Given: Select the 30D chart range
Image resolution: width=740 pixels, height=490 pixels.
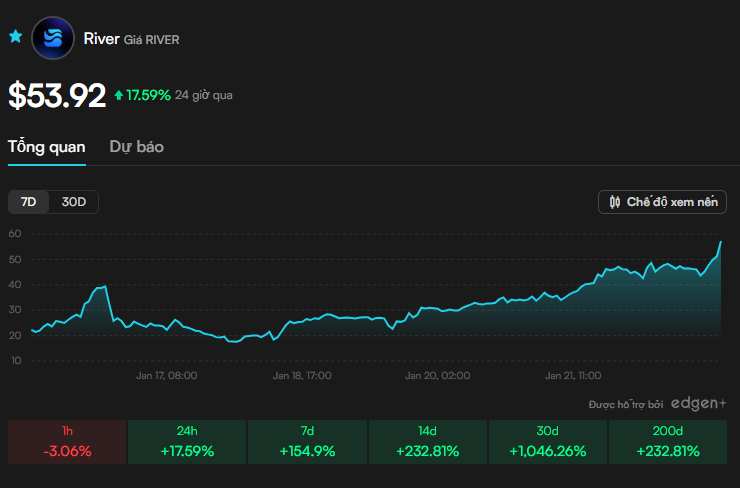Looking at the screenshot, I should point(74,202).
